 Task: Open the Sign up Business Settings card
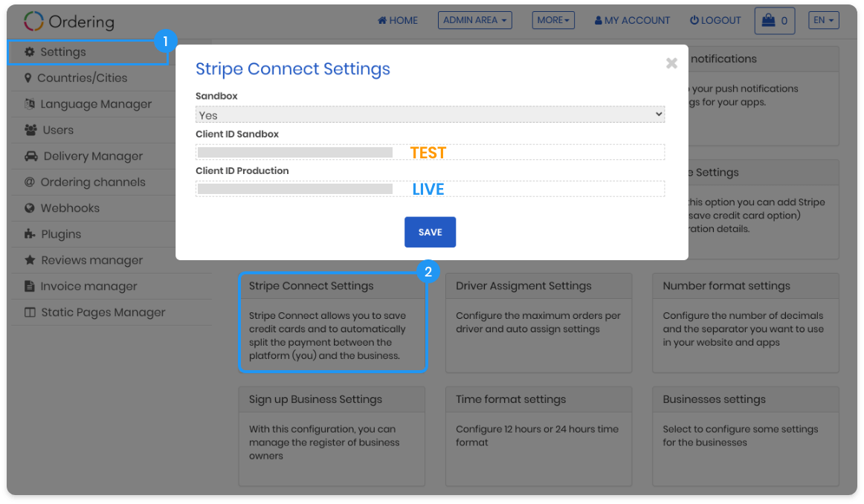pos(332,436)
